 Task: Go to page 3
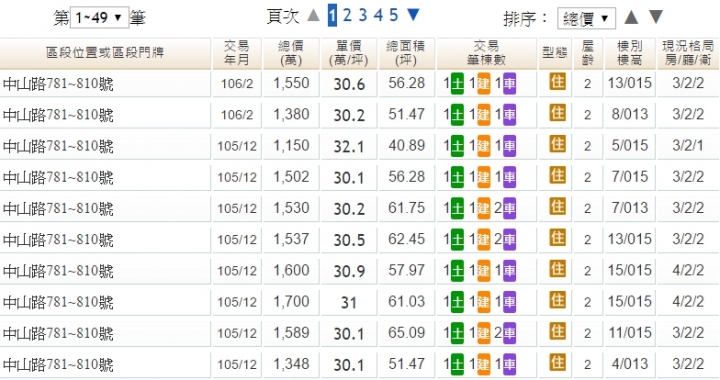pyautogui.click(x=363, y=16)
